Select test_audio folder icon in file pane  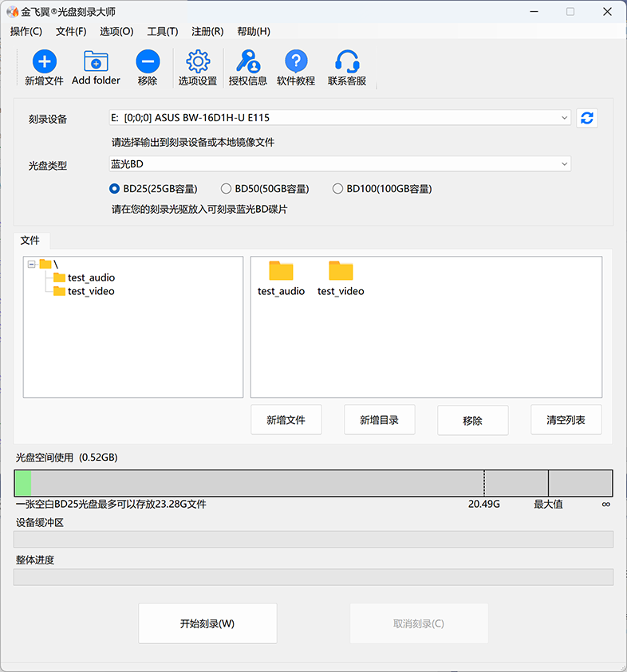(x=281, y=271)
